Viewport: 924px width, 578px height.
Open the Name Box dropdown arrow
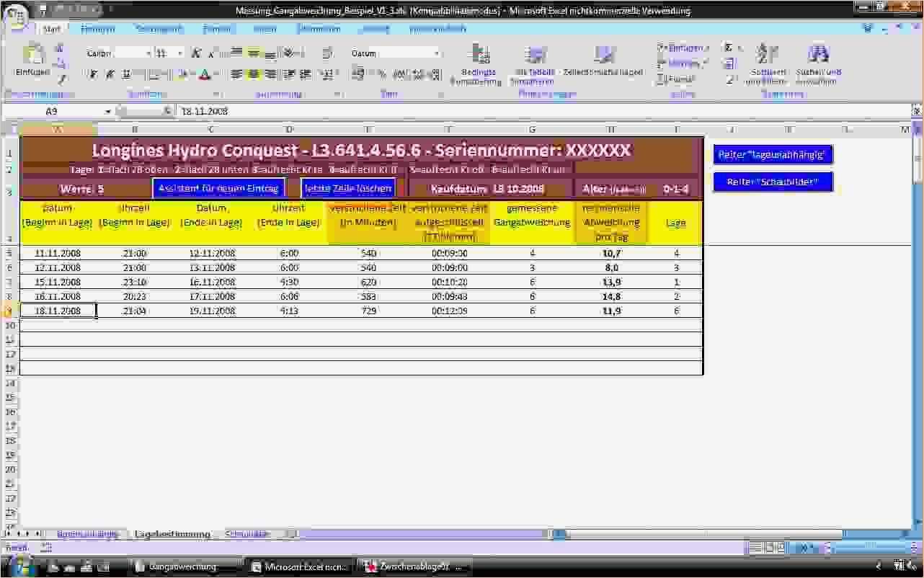point(108,112)
